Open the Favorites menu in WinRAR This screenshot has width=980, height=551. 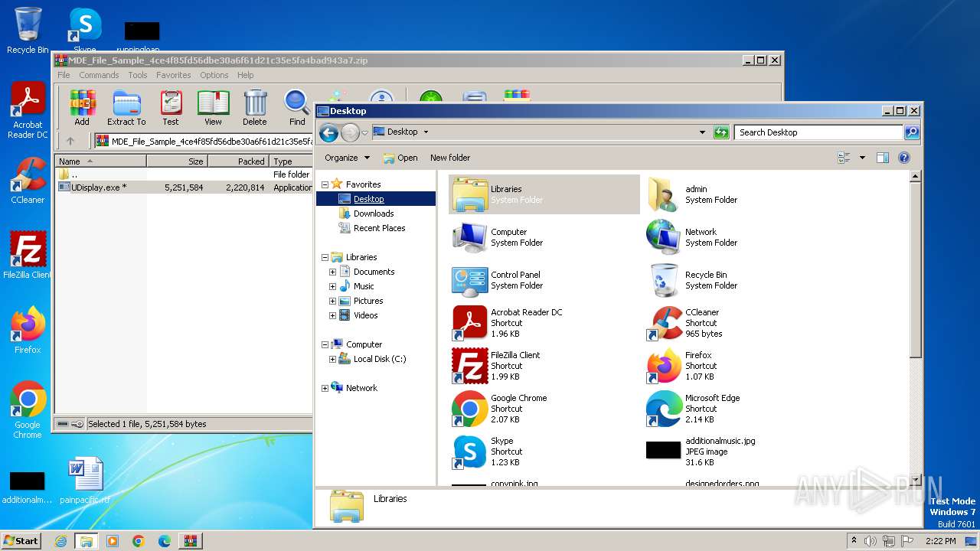point(174,75)
